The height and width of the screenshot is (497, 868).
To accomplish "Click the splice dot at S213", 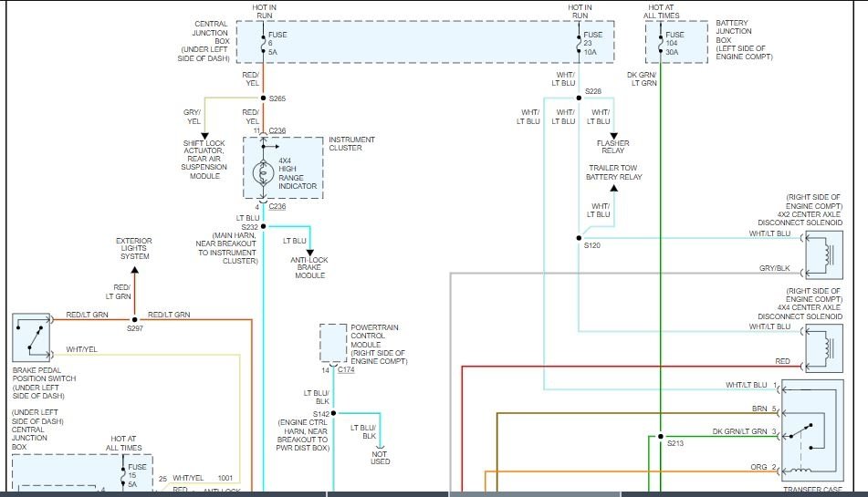I will 661,436.
